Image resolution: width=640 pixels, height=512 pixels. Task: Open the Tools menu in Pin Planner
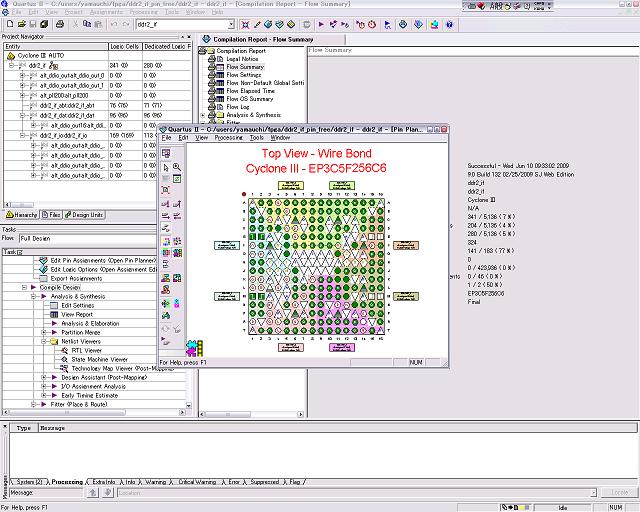(257, 138)
